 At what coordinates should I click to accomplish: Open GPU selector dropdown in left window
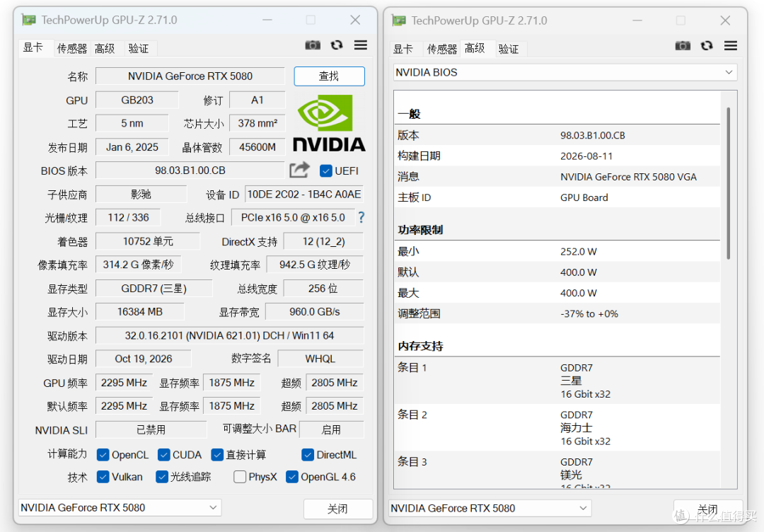point(120,508)
